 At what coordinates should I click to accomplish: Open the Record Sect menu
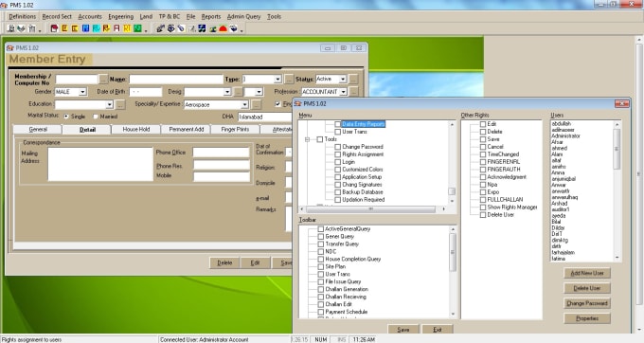point(57,16)
